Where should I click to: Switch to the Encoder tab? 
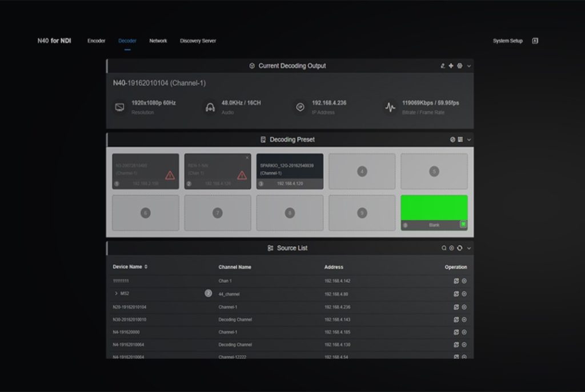pos(96,41)
